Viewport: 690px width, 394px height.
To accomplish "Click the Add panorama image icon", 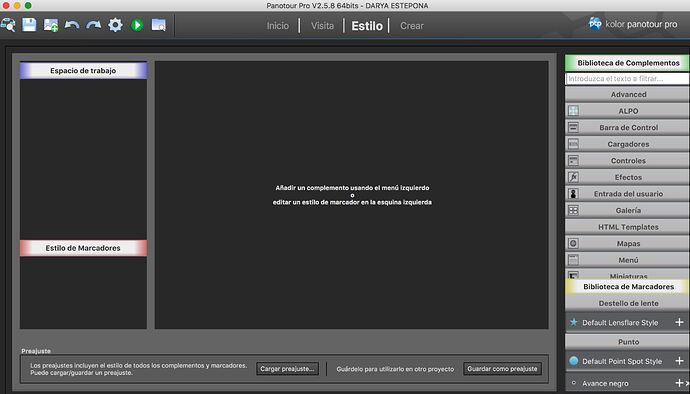I will pos(51,25).
